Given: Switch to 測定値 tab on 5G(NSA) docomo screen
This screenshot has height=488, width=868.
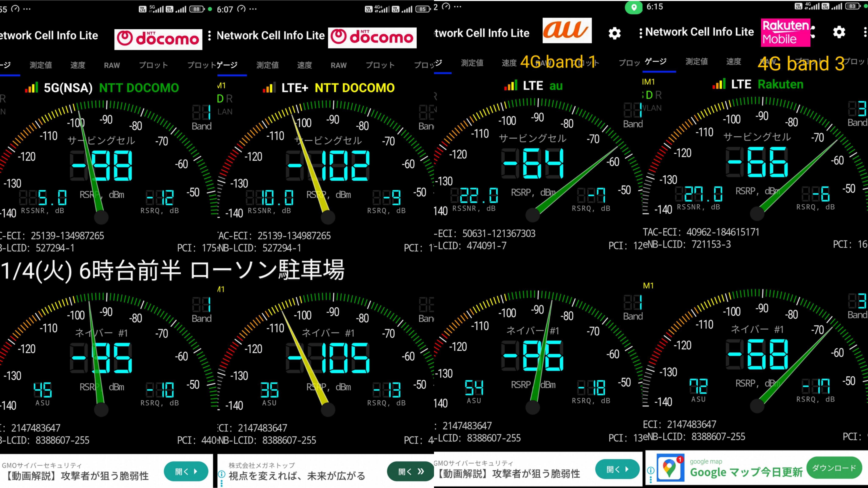Looking at the screenshot, I should (40, 65).
